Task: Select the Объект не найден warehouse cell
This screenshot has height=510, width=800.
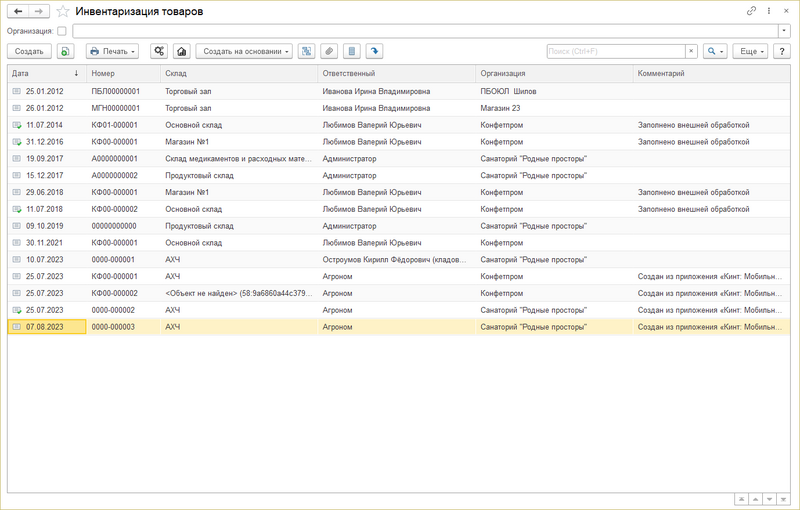Action: click(x=238, y=293)
